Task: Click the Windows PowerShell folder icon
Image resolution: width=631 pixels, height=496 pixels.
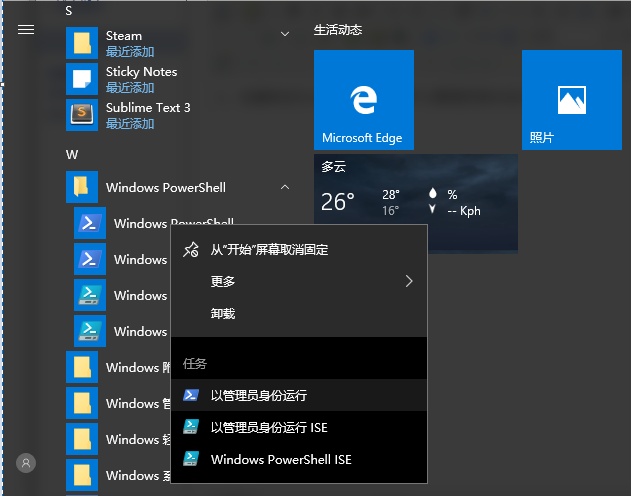Action: click(x=82, y=187)
